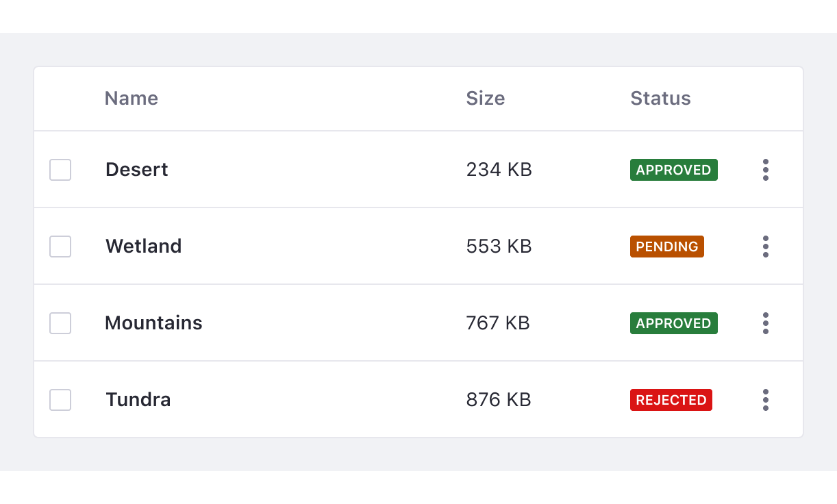This screenshot has width=837, height=504.
Task: Click the Status column header
Action: click(x=660, y=99)
